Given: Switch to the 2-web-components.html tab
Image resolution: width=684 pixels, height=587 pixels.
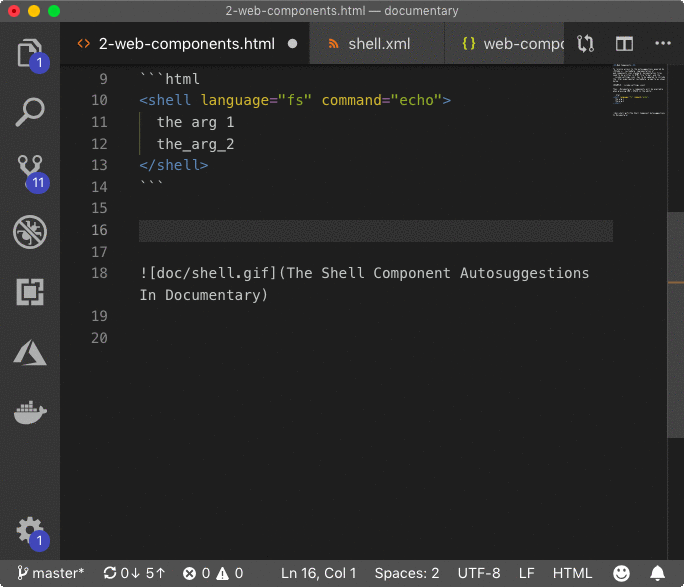Looking at the screenshot, I should click(187, 44).
